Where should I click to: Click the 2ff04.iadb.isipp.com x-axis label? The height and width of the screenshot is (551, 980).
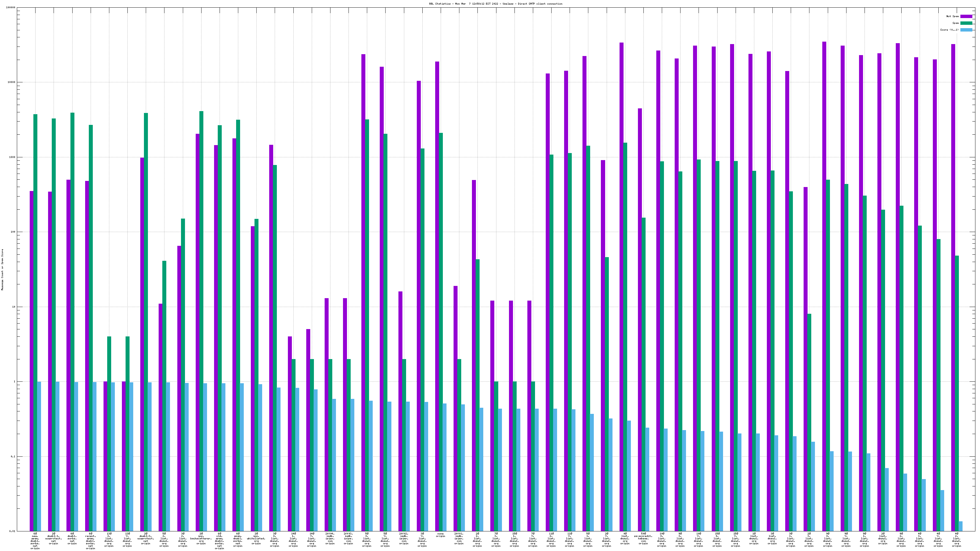pyautogui.click(x=330, y=538)
